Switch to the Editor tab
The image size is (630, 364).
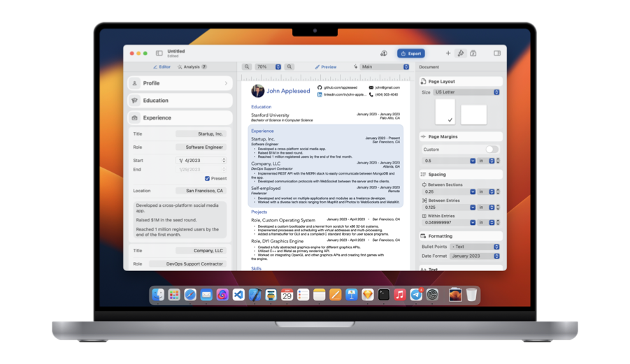pyautogui.click(x=162, y=67)
